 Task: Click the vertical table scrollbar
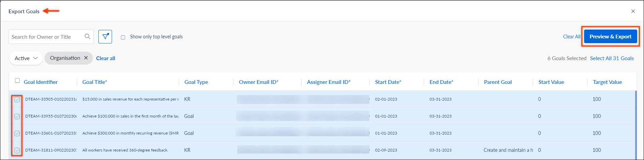click(x=636, y=125)
